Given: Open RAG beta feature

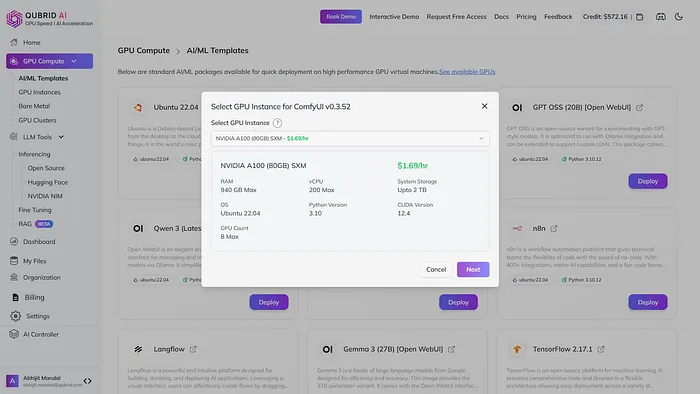Looking at the screenshot, I should point(35,224).
